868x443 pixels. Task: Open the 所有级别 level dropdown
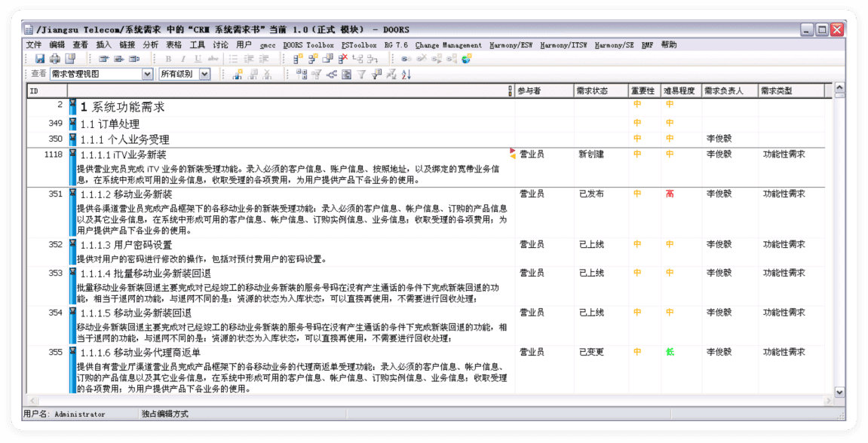(204, 74)
